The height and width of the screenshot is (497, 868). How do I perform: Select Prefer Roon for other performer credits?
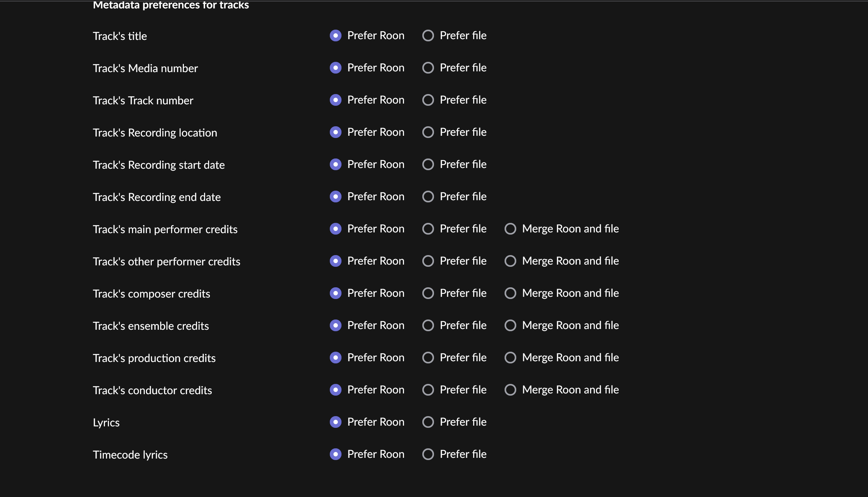(336, 261)
